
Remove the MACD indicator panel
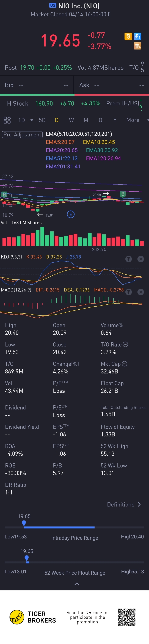point(141,292)
